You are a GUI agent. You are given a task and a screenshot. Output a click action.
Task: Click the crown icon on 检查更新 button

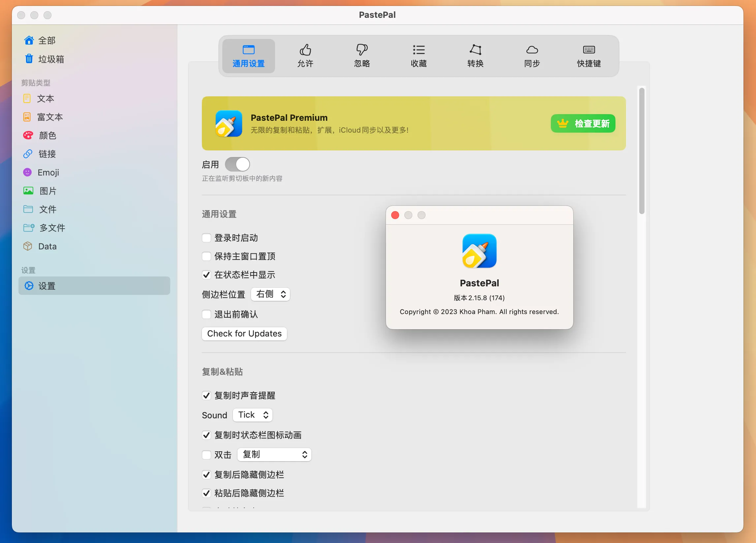coord(562,123)
